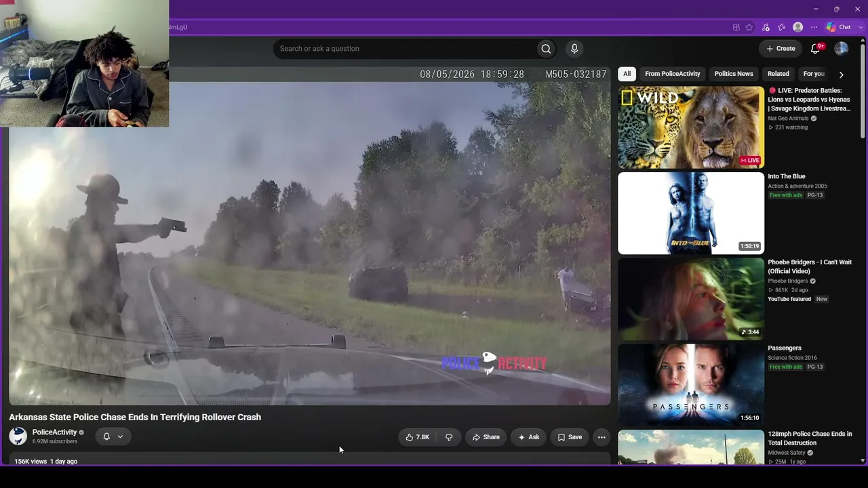Image resolution: width=868 pixels, height=488 pixels.
Task: Select the All filter chip
Action: (x=627, y=74)
